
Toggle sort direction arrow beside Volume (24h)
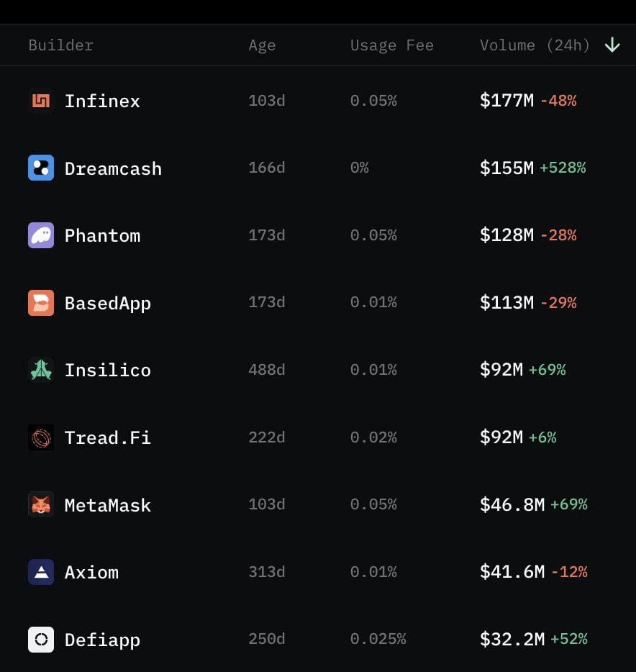tap(612, 45)
